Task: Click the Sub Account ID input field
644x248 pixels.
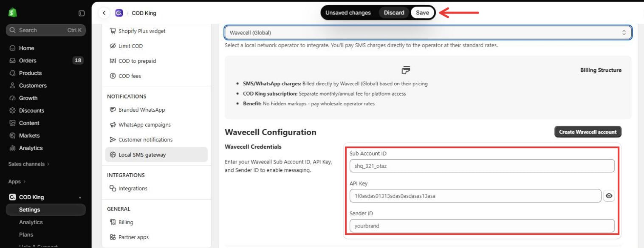Action: point(482,166)
